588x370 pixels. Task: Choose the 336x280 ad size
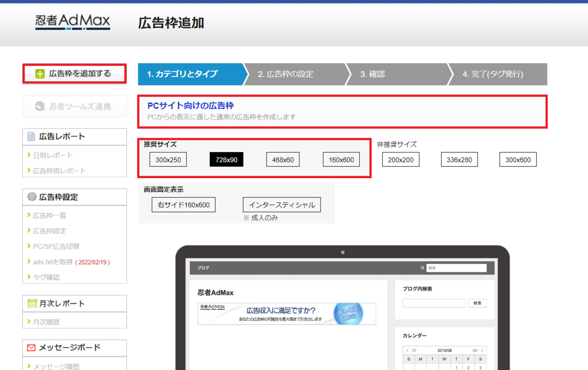459,160
